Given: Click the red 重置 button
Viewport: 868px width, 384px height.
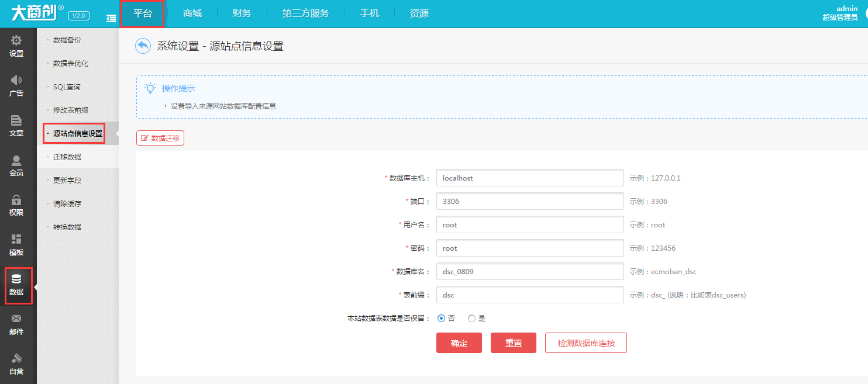Looking at the screenshot, I should click(x=514, y=343).
